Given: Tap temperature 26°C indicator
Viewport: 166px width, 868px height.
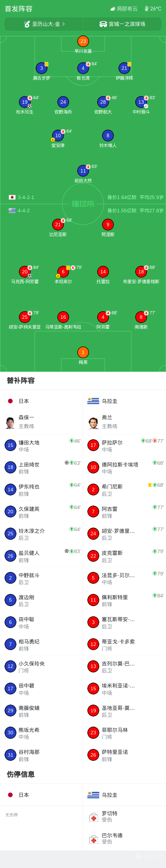Looking at the screenshot, I should [x=153, y=9].
